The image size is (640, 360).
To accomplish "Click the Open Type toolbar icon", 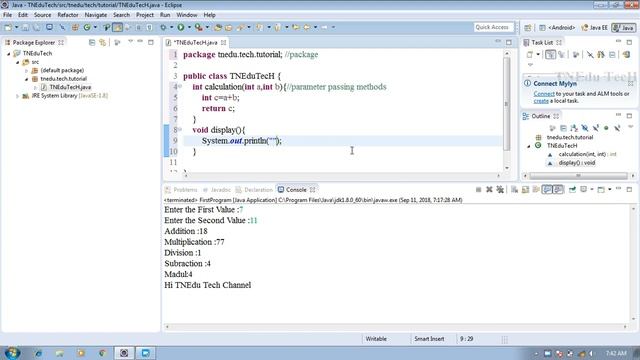I will point(218,27).
